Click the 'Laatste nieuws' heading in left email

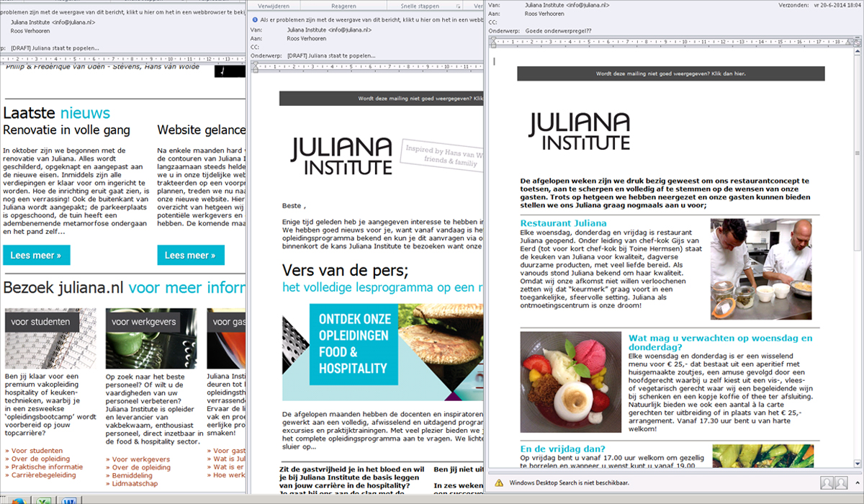pyautogui.click(x=57, y=113)
